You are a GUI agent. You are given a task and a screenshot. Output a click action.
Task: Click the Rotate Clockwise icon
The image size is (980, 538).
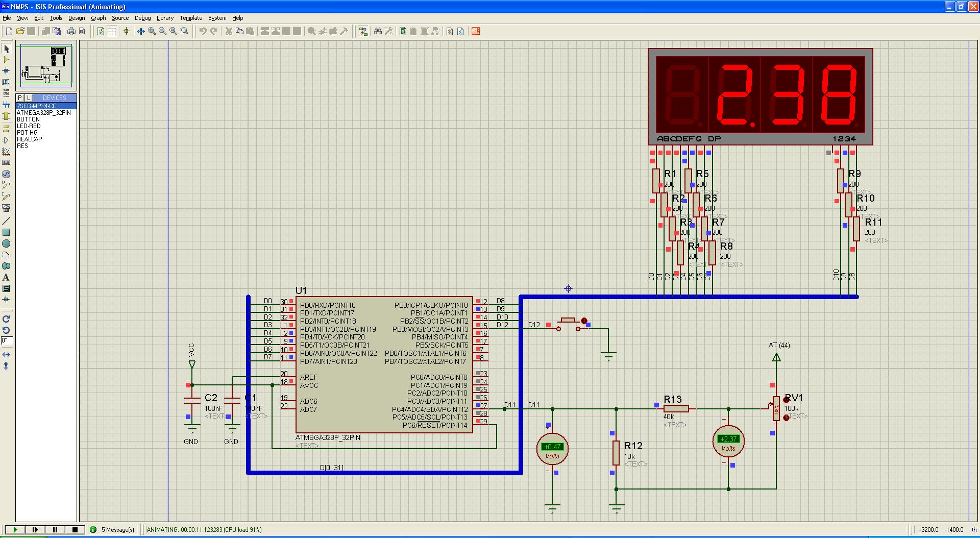tap(6, 319)
